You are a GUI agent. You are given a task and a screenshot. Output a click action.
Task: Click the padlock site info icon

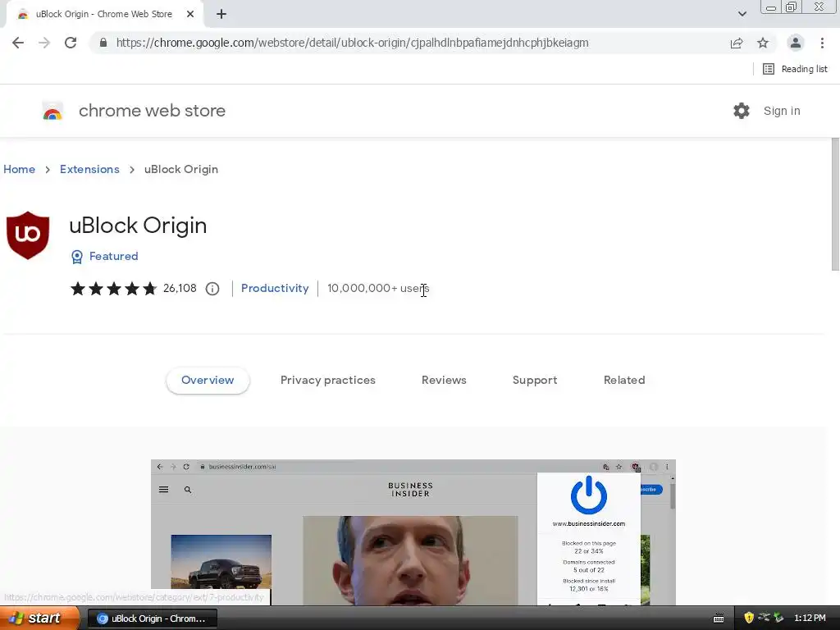[x=103, y=43]
